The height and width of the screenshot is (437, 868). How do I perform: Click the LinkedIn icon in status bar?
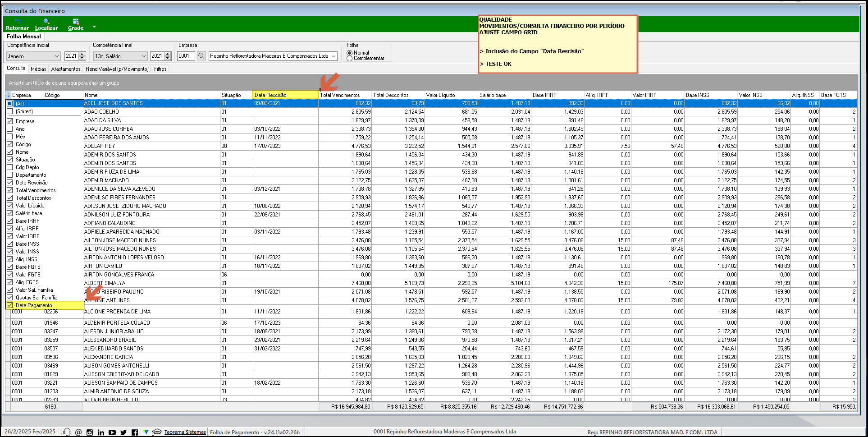click(x=101, y=432)
